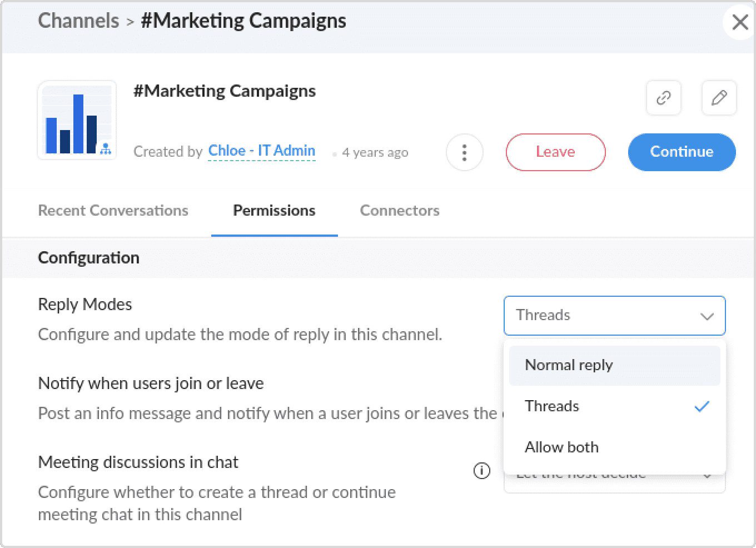Click the Leave channel button
This screenshot has height=548, width=756.
coord(555,152)
